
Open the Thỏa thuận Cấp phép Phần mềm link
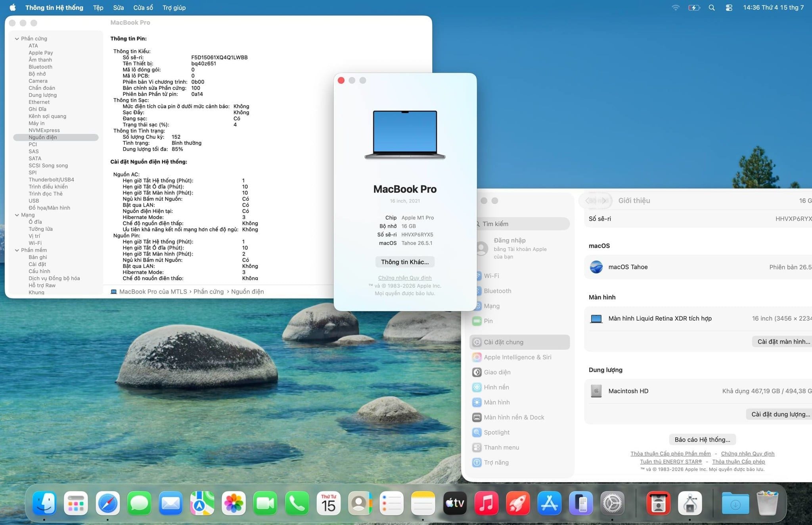coord(670,454)
